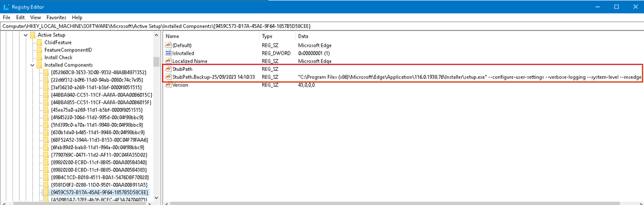Select the Install Check folder icon

pyautogui.click(x=39, y=57)
